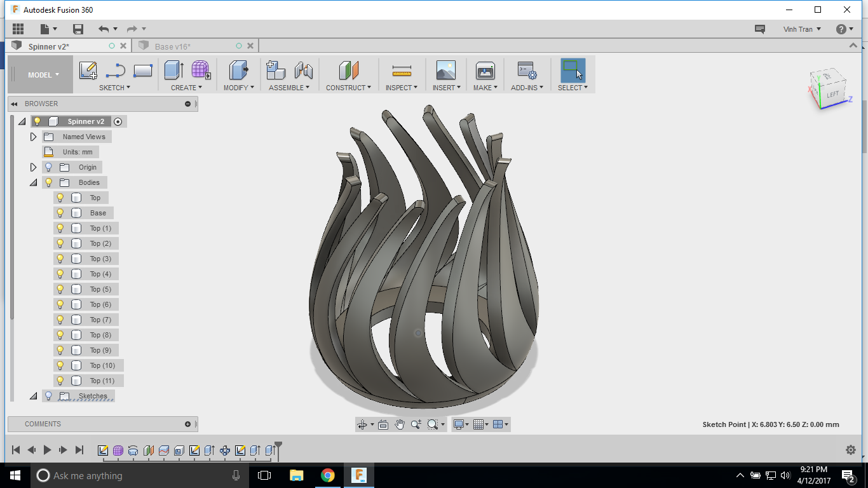Open the Grid and Snaps dropdown
868x488 pixels.
[x=481, y=424]
